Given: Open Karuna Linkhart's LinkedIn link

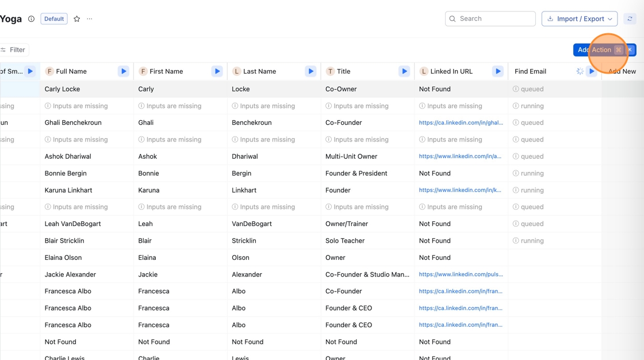Looking at the screenshot, I should coord(460,190).
